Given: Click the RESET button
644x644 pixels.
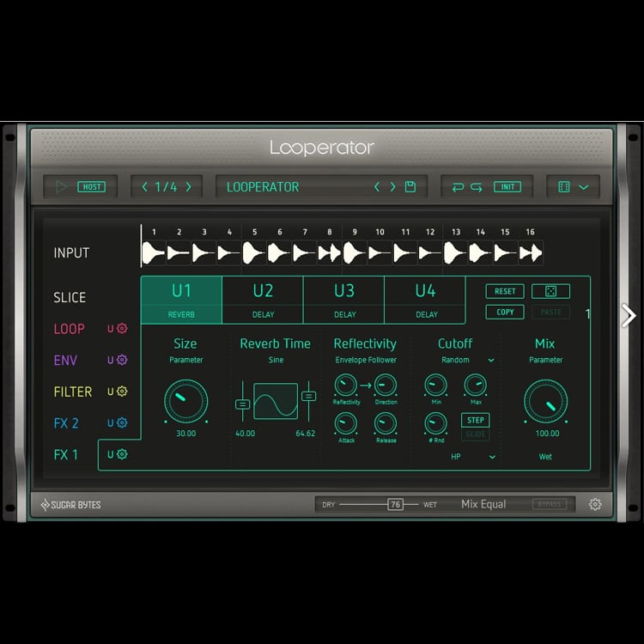Looking at the screenshot, I should pos(505,291).
